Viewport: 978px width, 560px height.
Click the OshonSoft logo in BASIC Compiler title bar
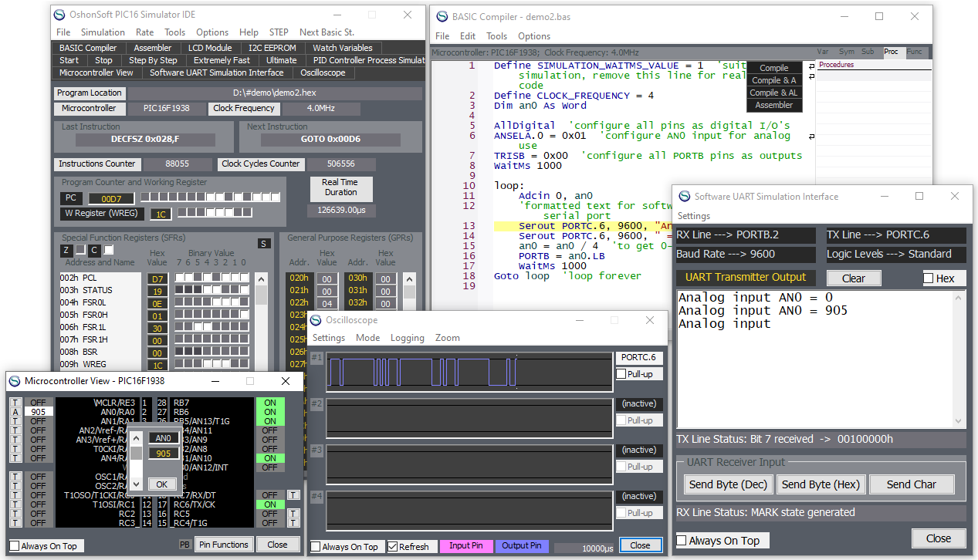pyautogui.click(x=441, y=16)
